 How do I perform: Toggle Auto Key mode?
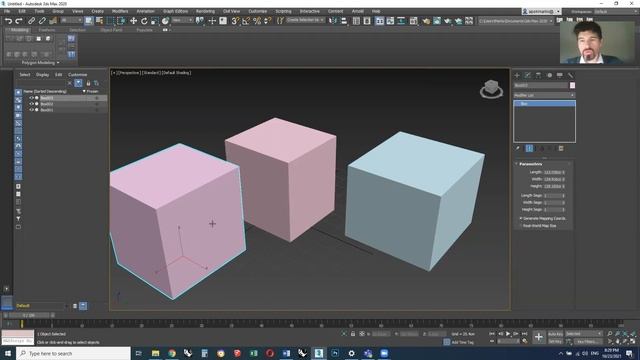(x=555, y=334)
